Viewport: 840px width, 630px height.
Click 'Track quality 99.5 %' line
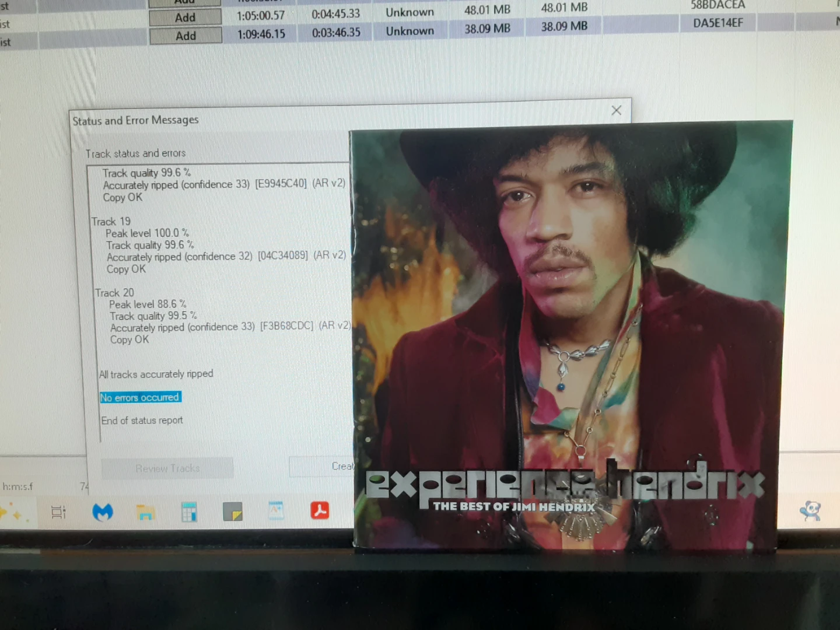pos(153,316)
